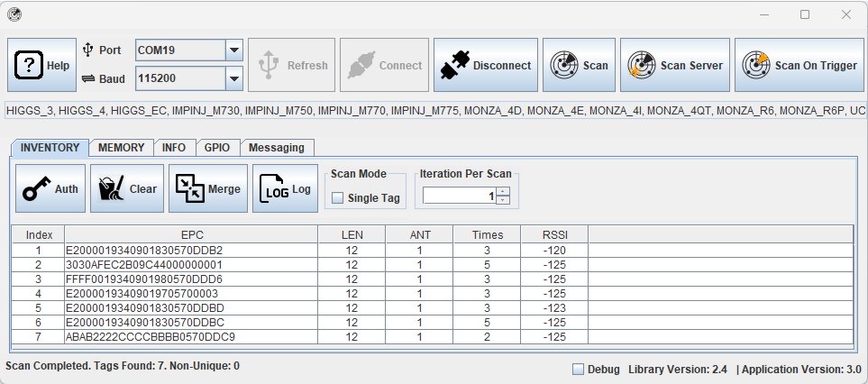
Task: Select EPC E200001934090183057​0DDBD row
Action: (x=433, y=308)
